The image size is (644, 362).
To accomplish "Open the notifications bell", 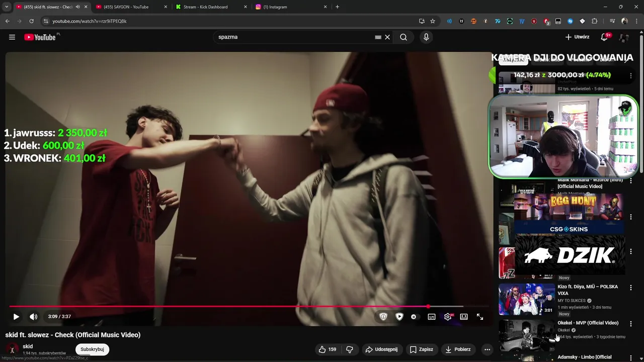I will click(605, 37).
